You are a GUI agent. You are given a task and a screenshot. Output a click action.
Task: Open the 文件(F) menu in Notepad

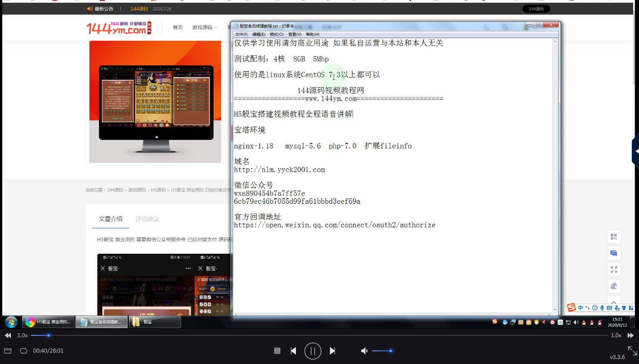click(x=241, y=34)
